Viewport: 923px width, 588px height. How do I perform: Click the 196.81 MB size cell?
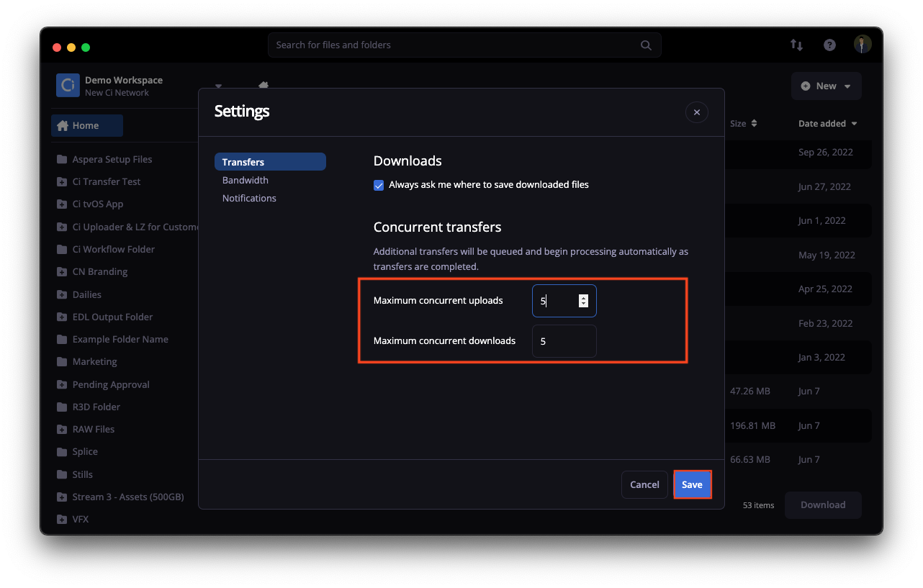[x=752, y=425]
